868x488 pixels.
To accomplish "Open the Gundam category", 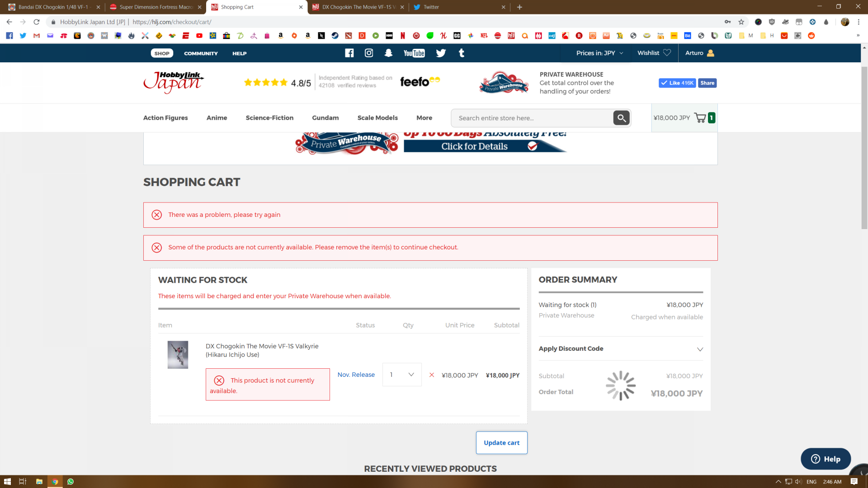I will point(325,117).
